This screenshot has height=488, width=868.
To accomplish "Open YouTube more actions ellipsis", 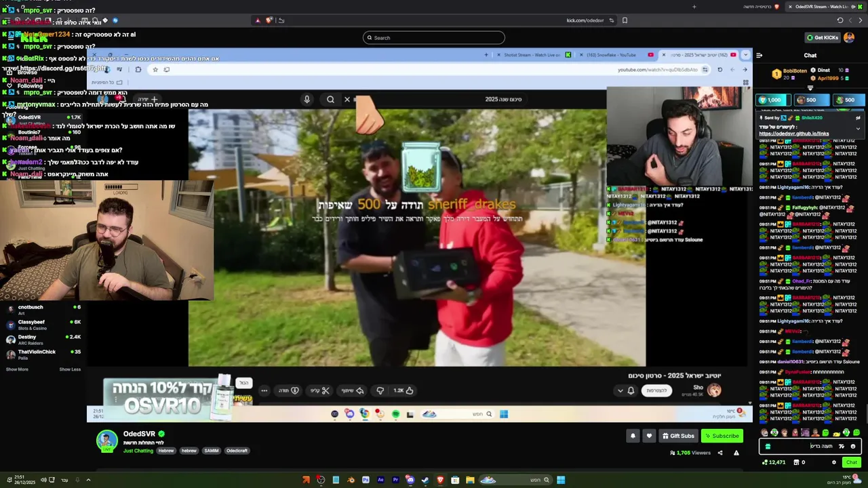I will click(x=264, y=390).
